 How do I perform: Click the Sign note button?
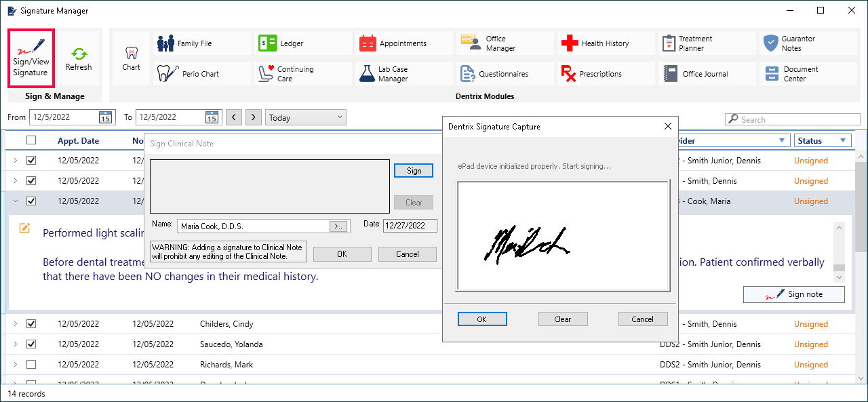point(794,294)
